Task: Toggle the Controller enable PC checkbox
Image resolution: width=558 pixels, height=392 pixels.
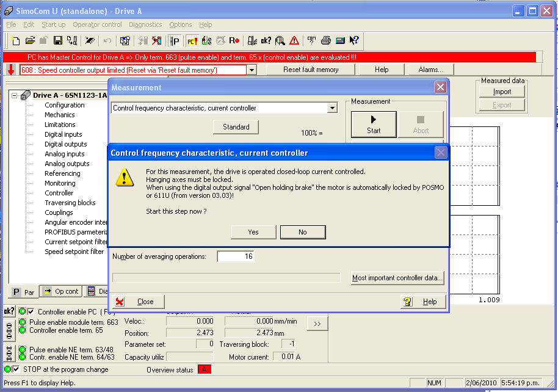Action: tap(31, 311)
